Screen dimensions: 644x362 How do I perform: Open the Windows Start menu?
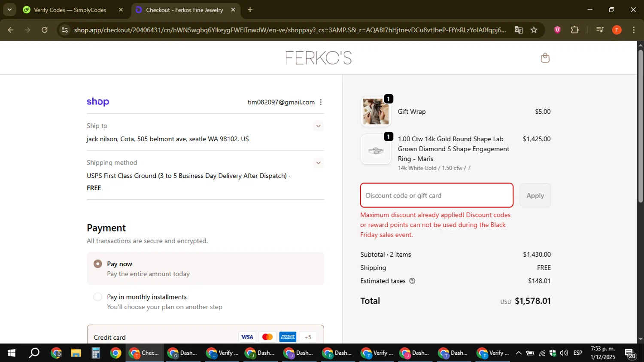pyautogui.click(x=12, y=353)
